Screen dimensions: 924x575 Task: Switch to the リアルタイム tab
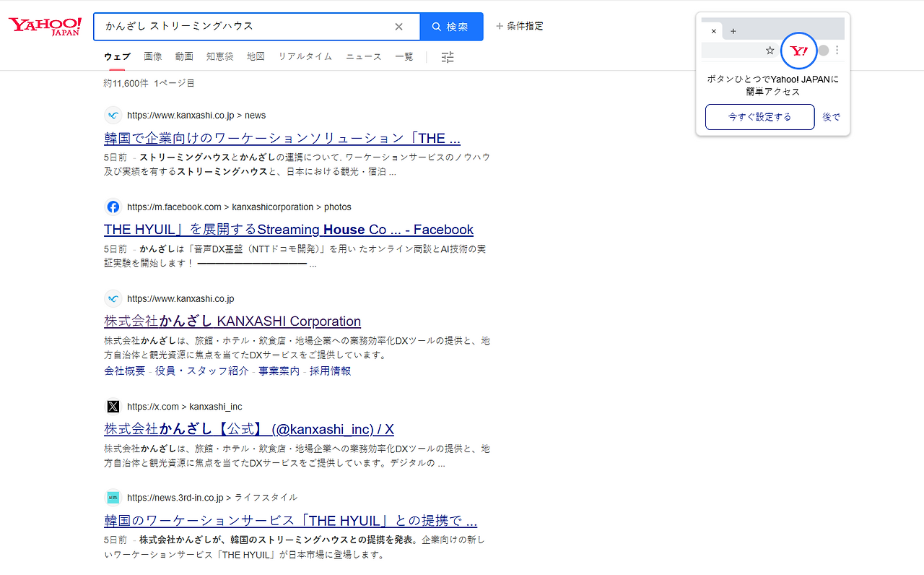tap(305, 56)
